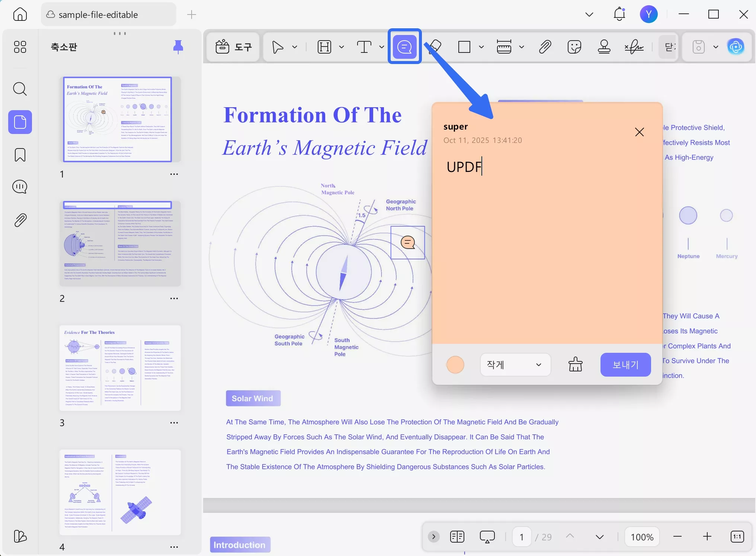This screenshot has width=756, height=556.
Task: Open UPDF AI assistant icon
Action: click(x=736, y=47)
